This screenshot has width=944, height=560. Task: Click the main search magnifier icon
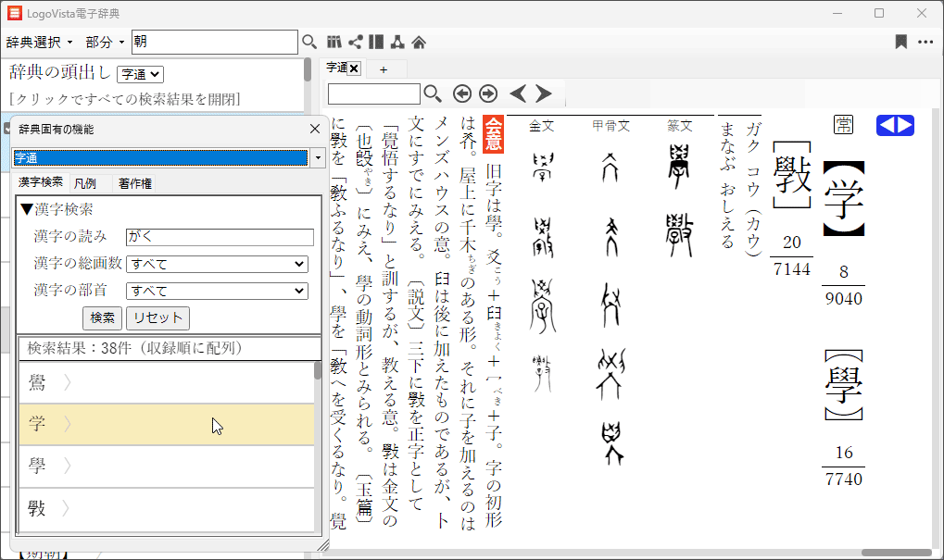click(x=309, y=42)
